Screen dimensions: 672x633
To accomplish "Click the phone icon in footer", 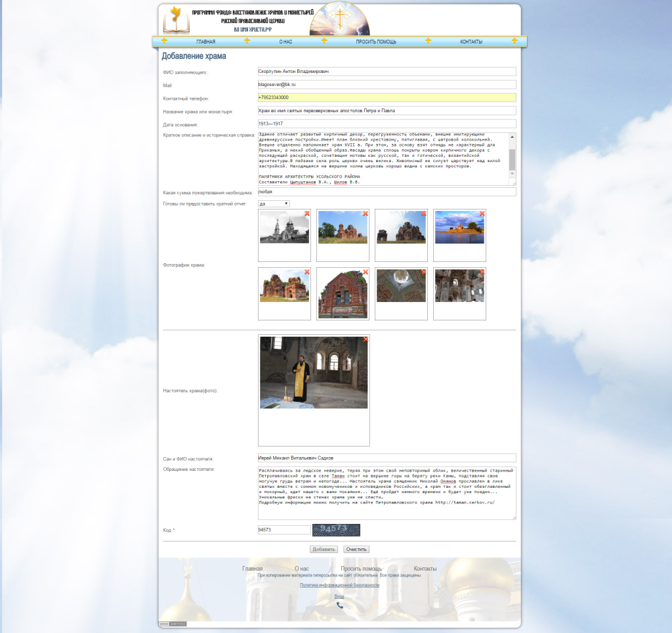I will tap(339, 605).
